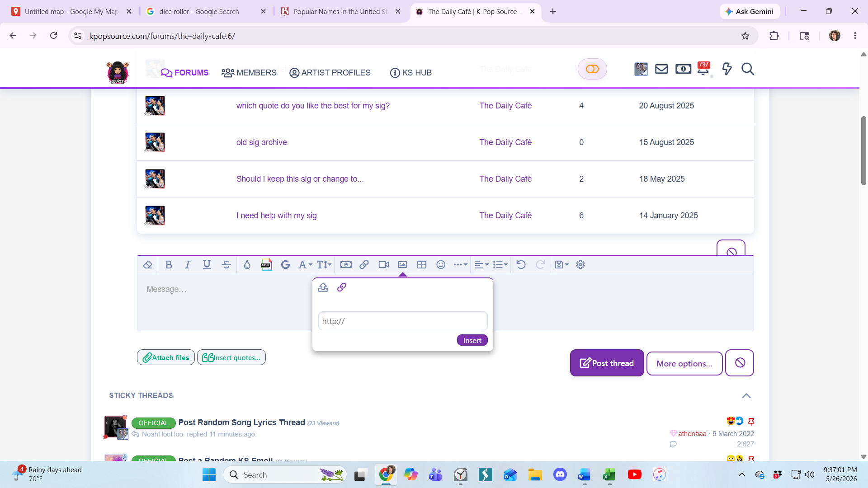The image size is (868, 488).
Task: Click the K-Pop Source site logo
Action: coord(118,72)
